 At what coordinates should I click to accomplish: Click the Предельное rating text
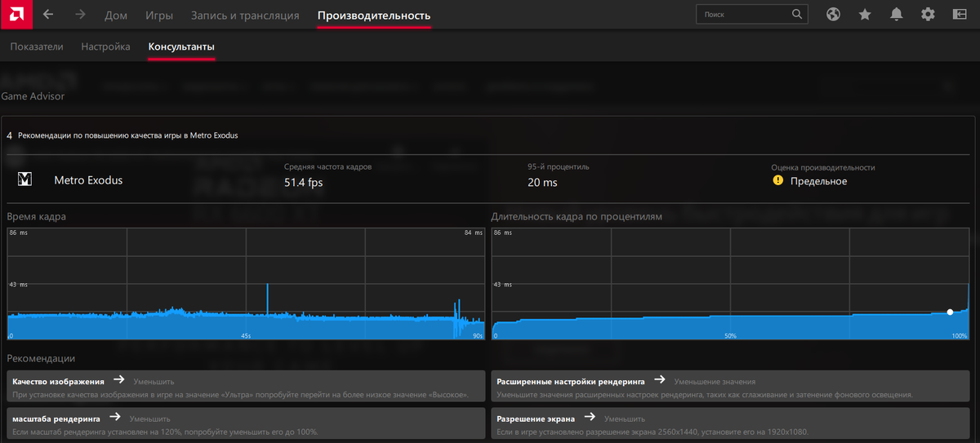pyautogui.click(x=819, y=181)
